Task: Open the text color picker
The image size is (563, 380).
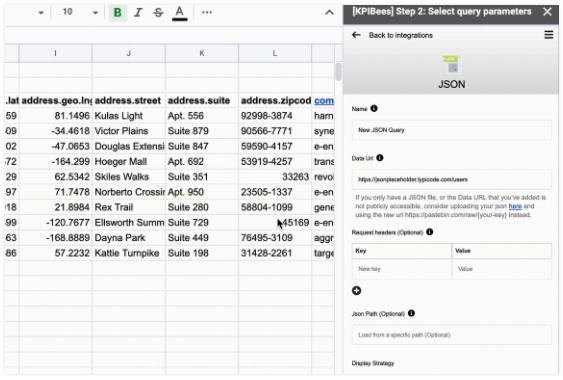Action: click(x=180, y=13)
